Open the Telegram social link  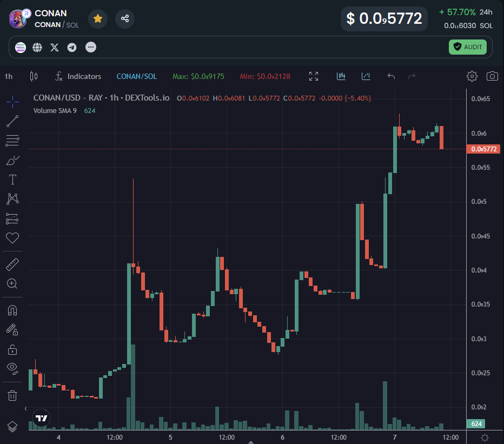(x=72, y=48)
